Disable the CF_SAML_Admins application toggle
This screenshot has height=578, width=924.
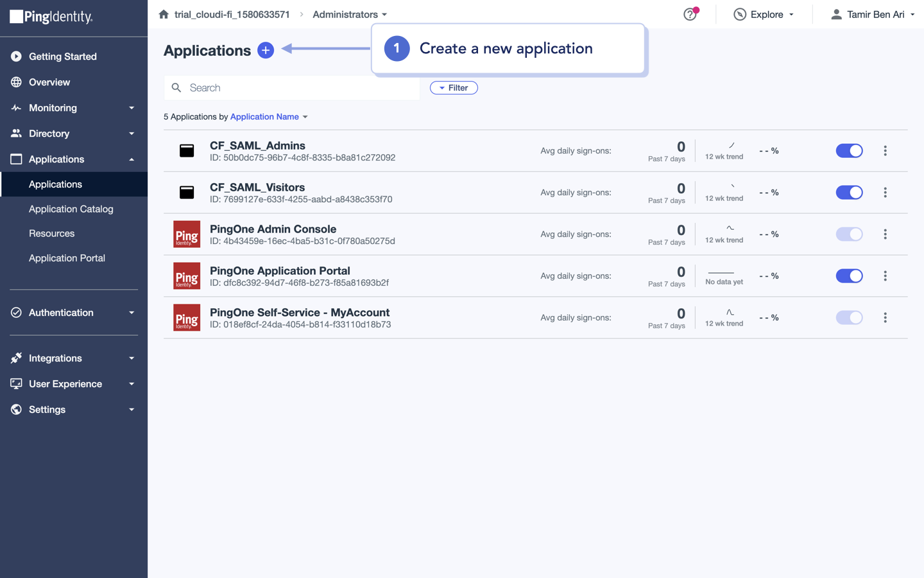849,150
